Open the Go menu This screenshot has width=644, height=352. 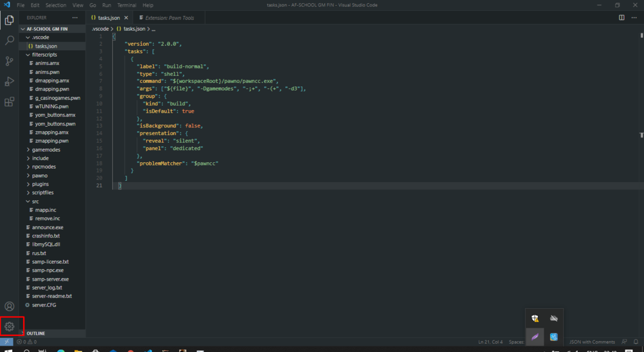click(93, 5)
